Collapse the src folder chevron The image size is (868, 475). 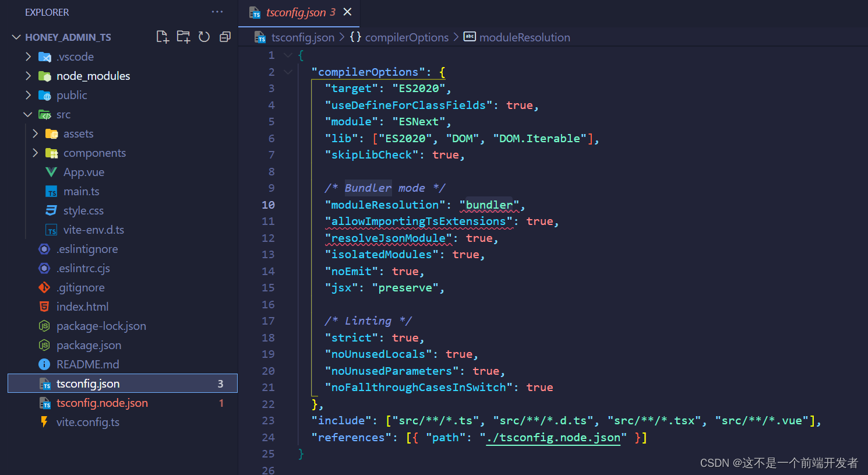pos(28,114)
